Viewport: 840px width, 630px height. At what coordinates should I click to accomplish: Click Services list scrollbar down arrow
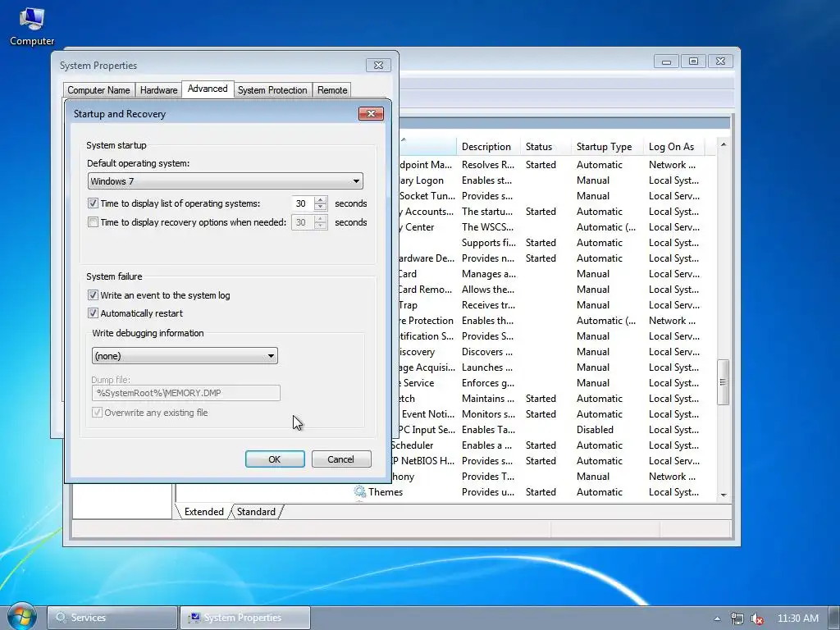[724, 495]
